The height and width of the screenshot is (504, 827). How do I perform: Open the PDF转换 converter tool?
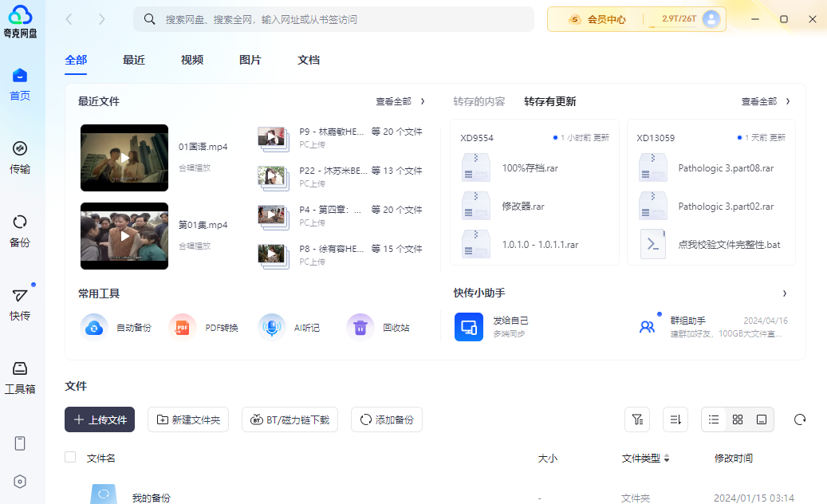(183, 327)
